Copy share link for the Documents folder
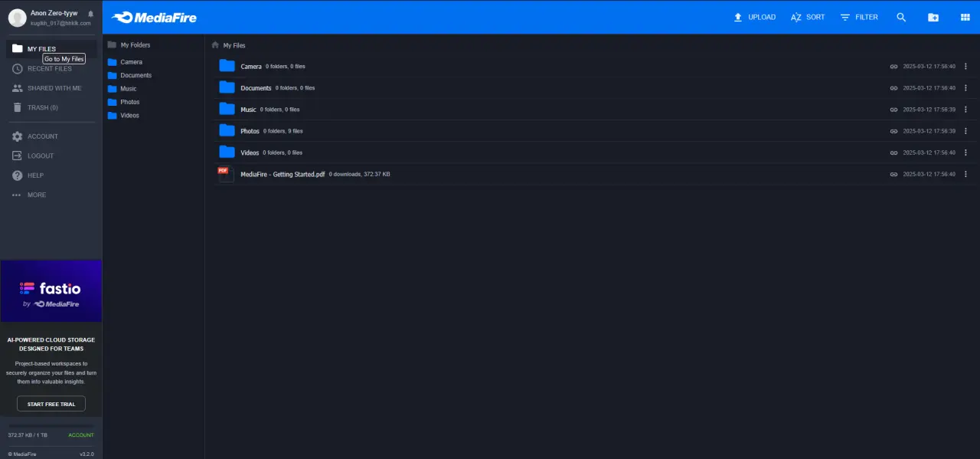Image resolution: width=980 pixels, height=459 pixels. pos(893,88)
